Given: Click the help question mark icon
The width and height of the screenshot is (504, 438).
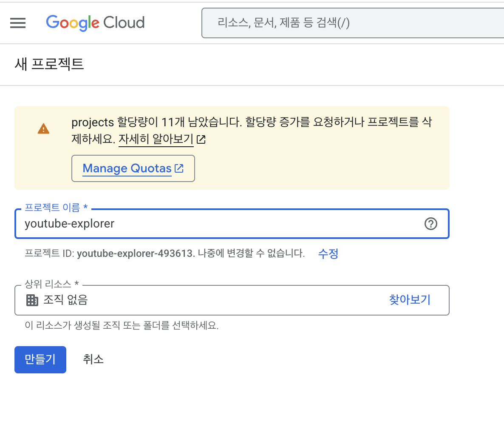Looking at the screenshot, I should (x=431, y=224).
